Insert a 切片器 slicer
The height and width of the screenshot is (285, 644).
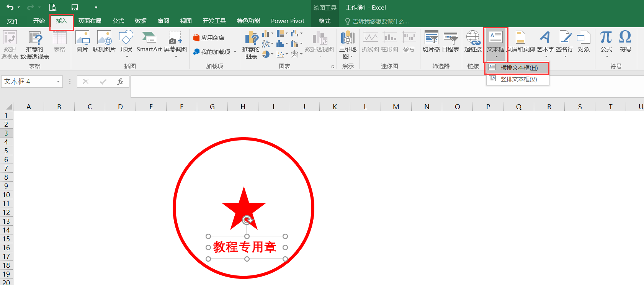click(431, 41)
